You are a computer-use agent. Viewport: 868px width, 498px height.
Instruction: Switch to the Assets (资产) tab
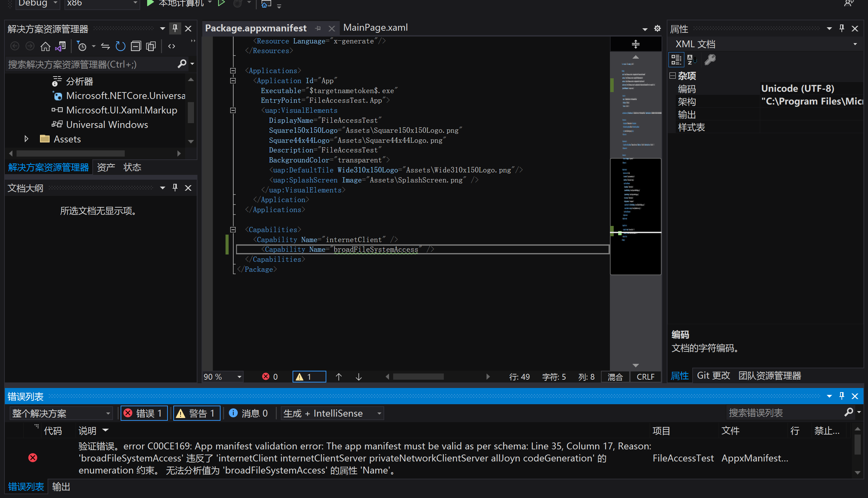(x=106, y=167)
